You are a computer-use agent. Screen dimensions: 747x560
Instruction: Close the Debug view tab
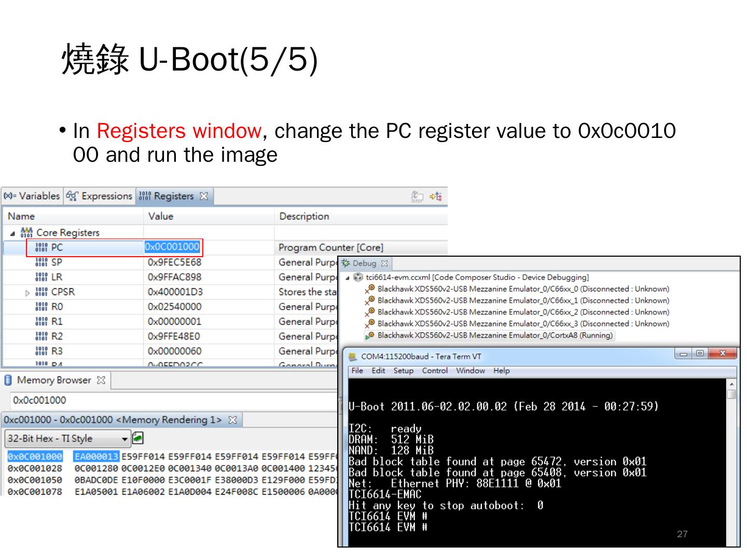[384, 263]
